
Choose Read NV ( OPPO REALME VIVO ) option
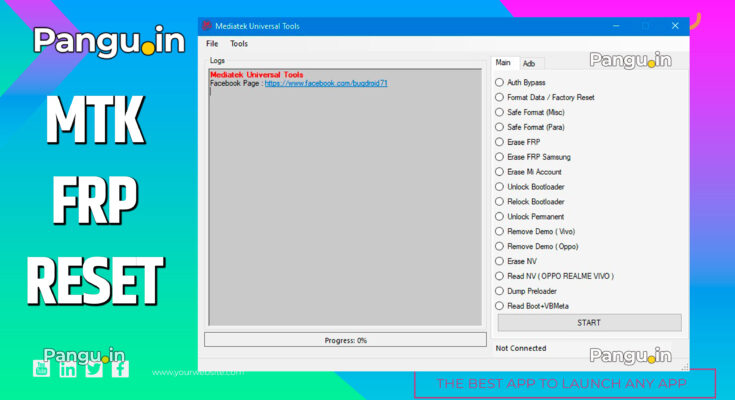tap(555, 276)
